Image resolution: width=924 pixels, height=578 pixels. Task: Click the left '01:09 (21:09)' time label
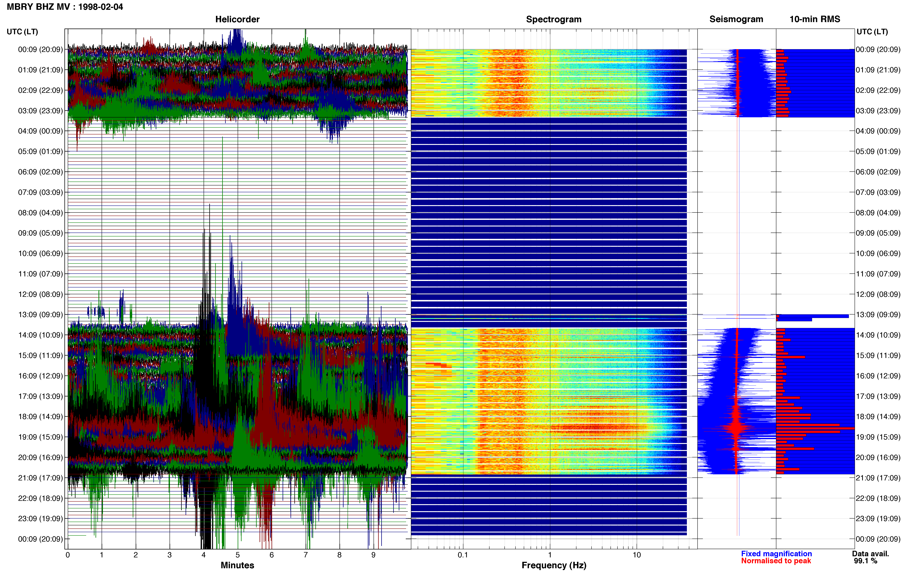click(x=41, y=70)
